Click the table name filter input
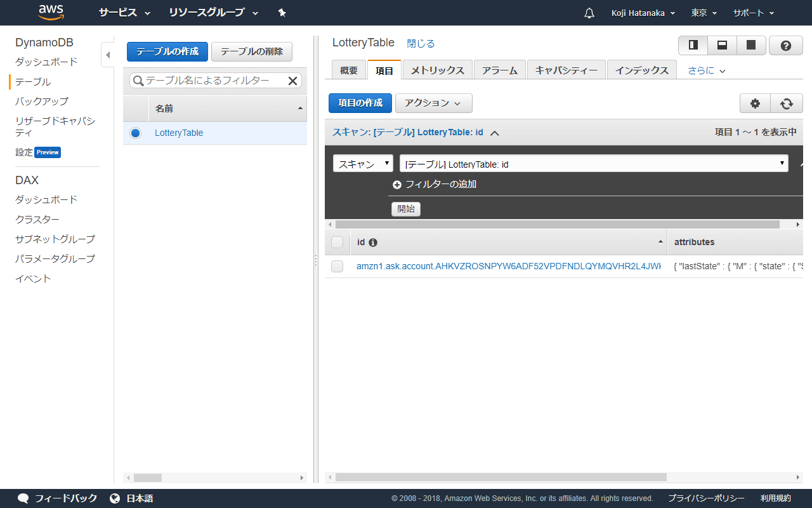Image resolution: width=812 pixels, height=508 pixels. click(x=216, y=81)
